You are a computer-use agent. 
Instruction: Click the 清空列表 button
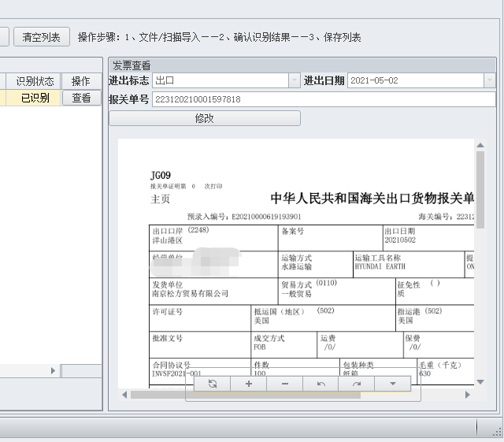(42, 37)
